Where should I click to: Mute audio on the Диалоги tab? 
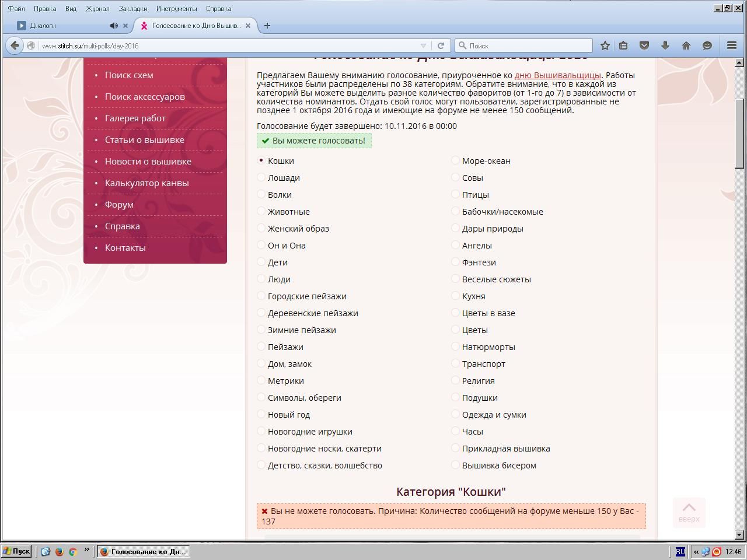113,26
